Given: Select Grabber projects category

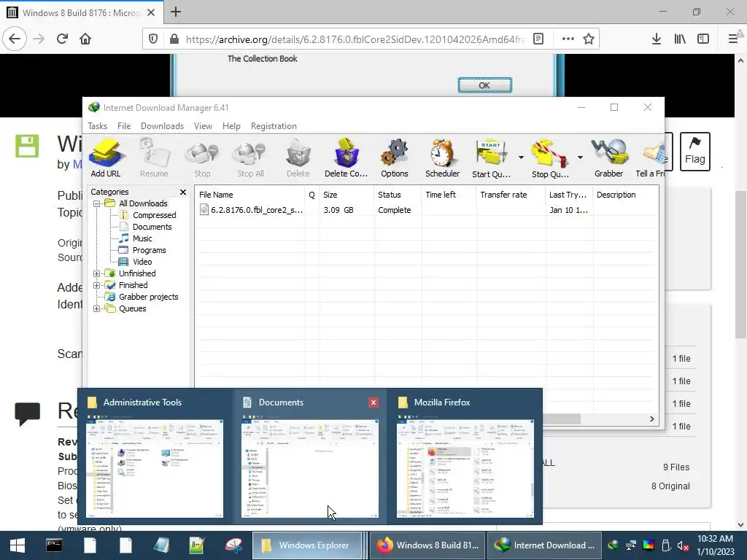Looking at the screenshot, I should tap(148, 297).
